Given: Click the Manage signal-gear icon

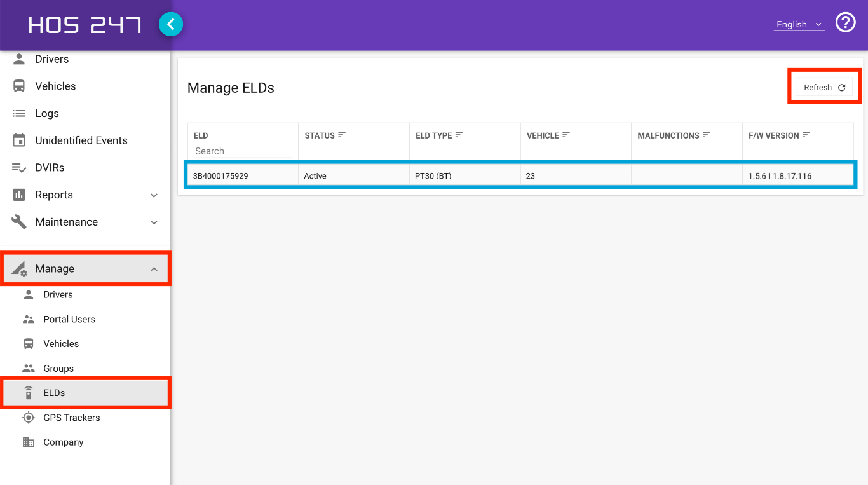Looking at the screenshot, I should (19, 269).
